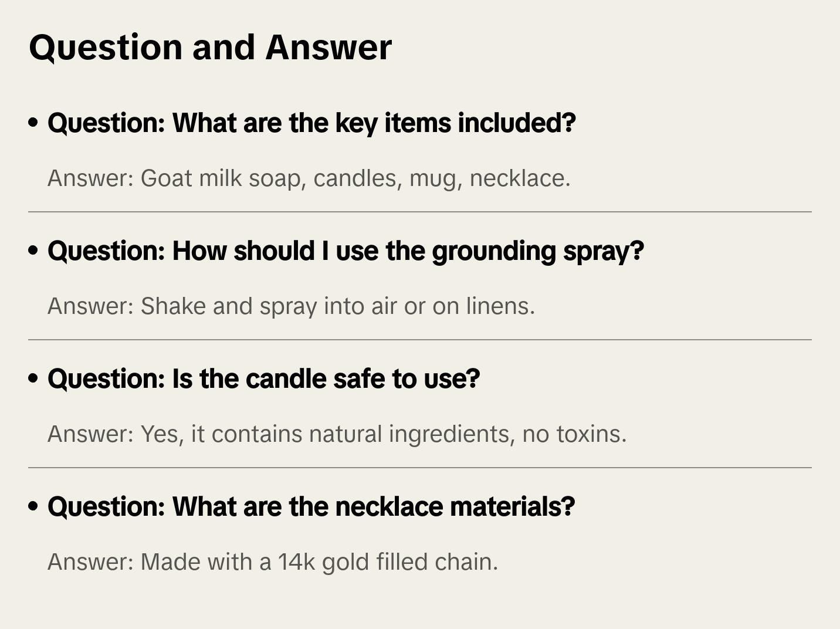Click the word "Answer" in the heading
Image resolution: width=840 pixels, height=629 pixels.
(328, 47)
